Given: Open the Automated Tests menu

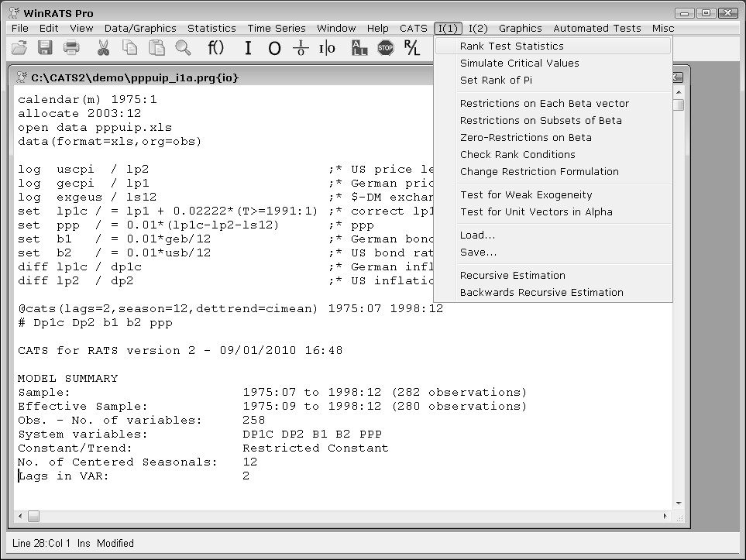Looking at the screenshot, I should [596, 29].
